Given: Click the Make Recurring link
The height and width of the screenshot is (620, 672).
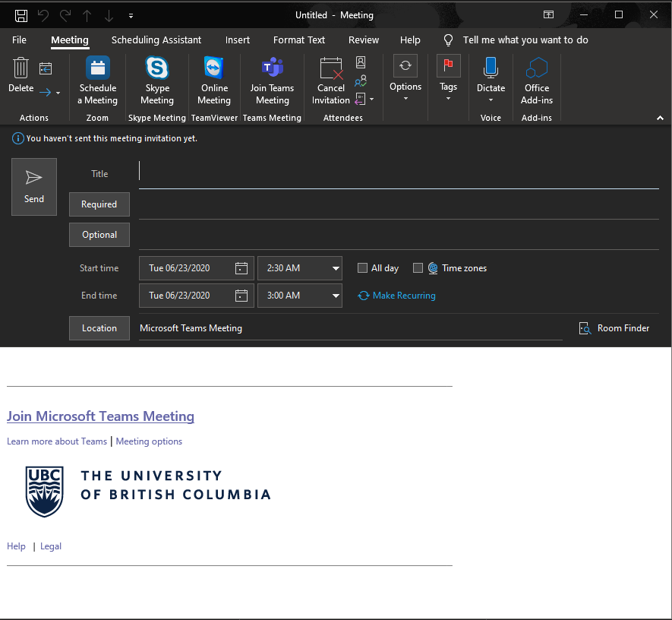Looking at the screenshot, I should pos(404,296).
